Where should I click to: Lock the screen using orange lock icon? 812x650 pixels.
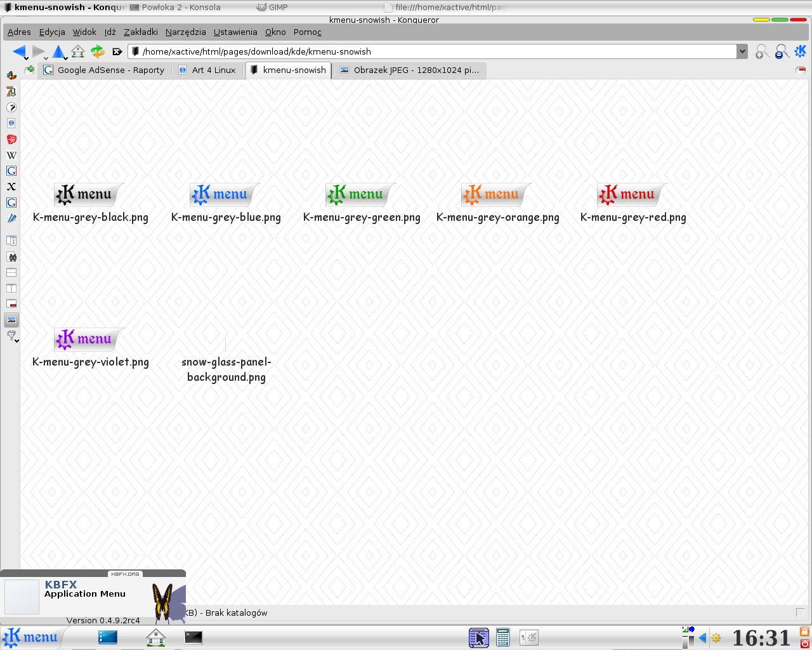tap(804, 632)
